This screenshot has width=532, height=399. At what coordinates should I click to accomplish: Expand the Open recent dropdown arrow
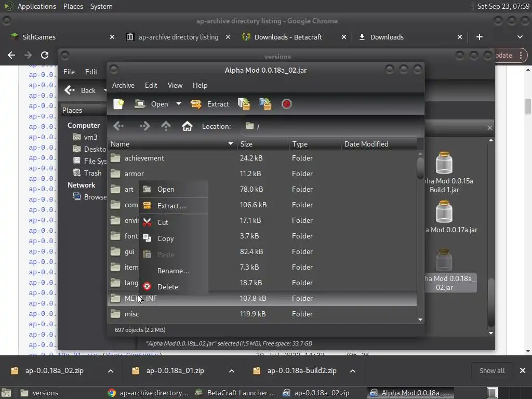point(179,104)
